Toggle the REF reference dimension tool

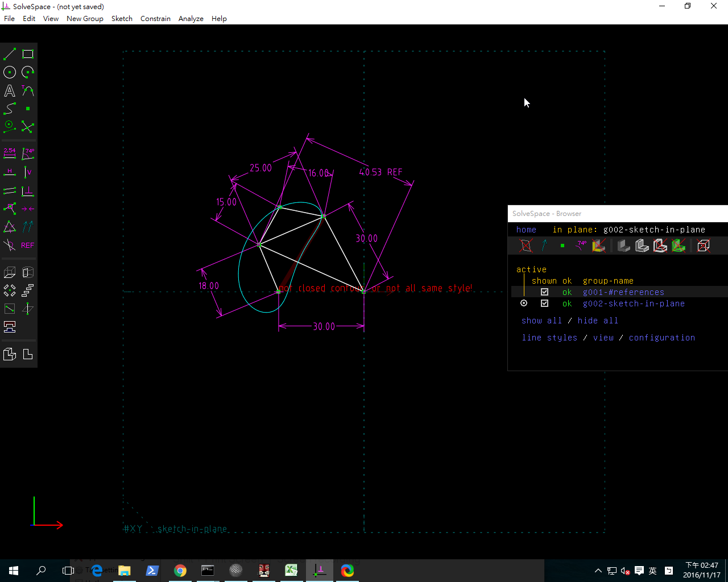point(28,246)
